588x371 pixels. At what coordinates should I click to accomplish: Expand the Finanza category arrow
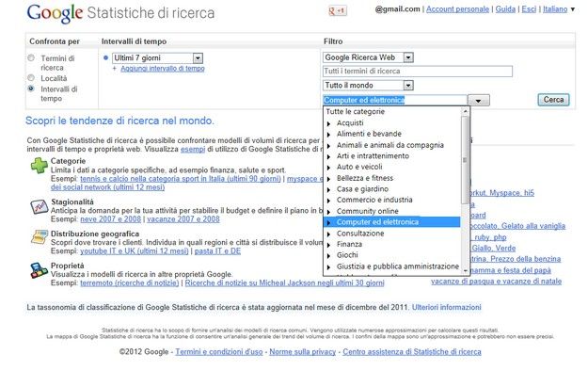pyautogui.click(x=329, y=245)
